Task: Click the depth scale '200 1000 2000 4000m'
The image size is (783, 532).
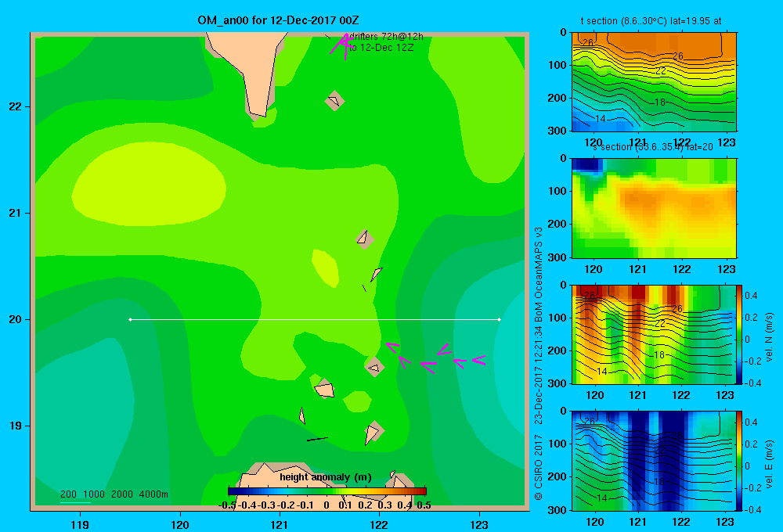Action: [114, 494]
